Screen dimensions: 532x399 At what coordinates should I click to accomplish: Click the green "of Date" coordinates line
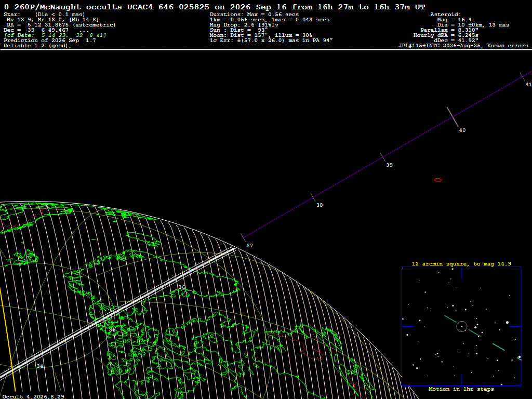55,35
